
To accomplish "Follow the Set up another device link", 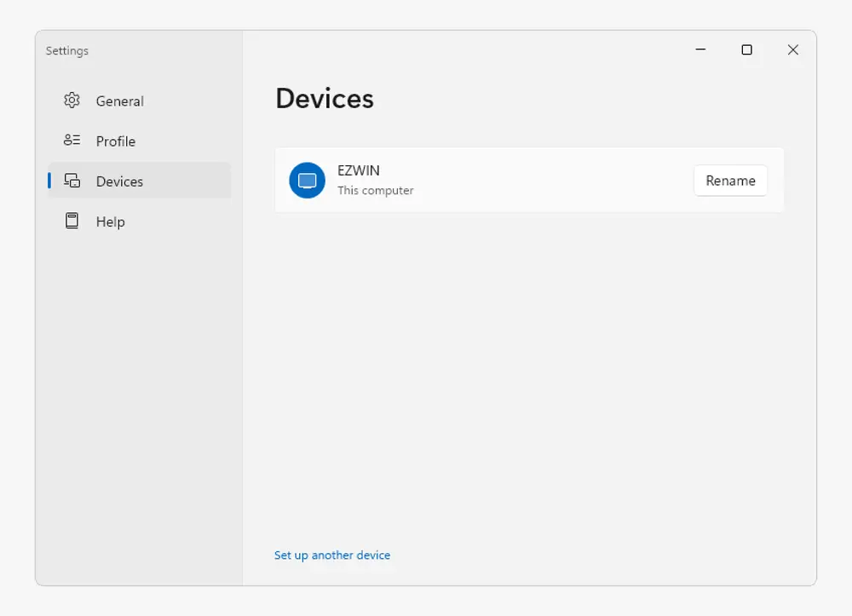I will tap(332, 556).
